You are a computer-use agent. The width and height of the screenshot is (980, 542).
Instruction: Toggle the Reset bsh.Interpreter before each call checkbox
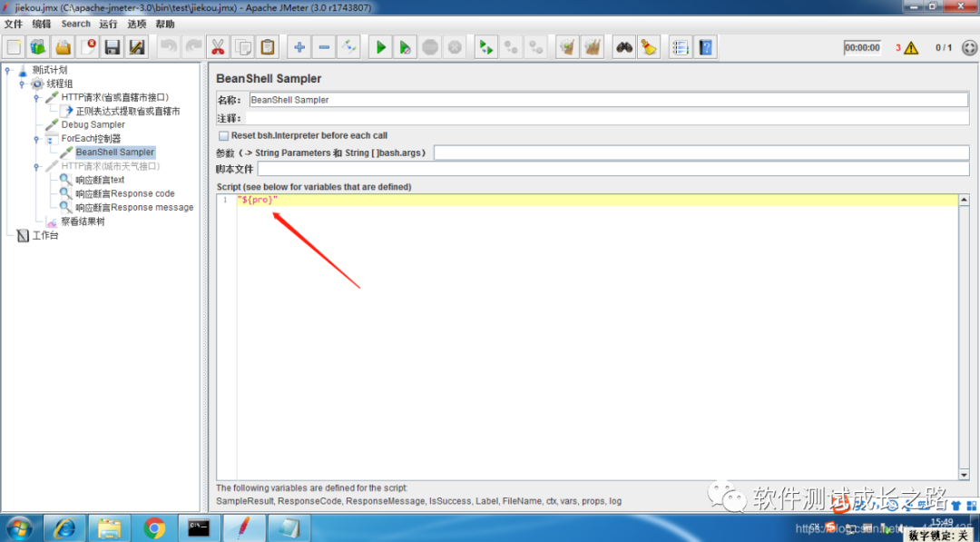click(x=224, y=135)
